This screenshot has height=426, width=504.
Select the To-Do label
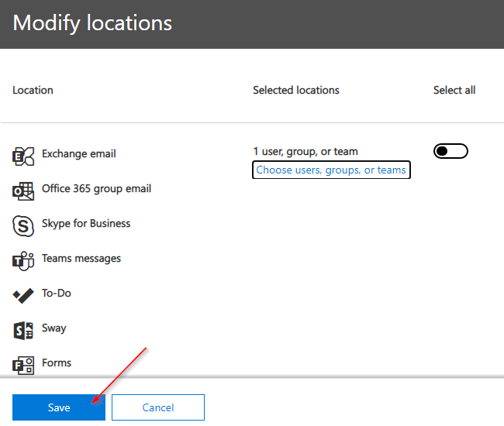57,293
